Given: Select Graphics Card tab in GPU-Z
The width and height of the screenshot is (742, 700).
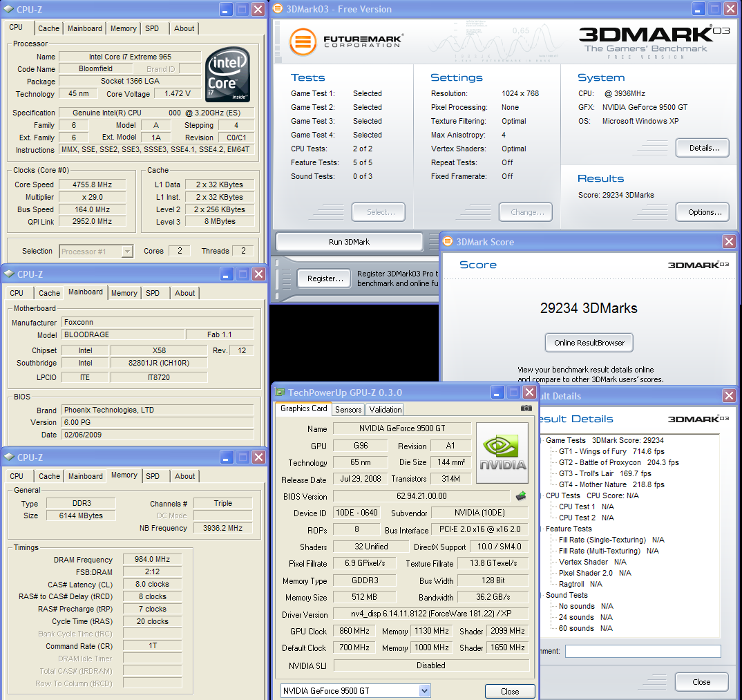Looking at the screenshot, I should [304, 408].
